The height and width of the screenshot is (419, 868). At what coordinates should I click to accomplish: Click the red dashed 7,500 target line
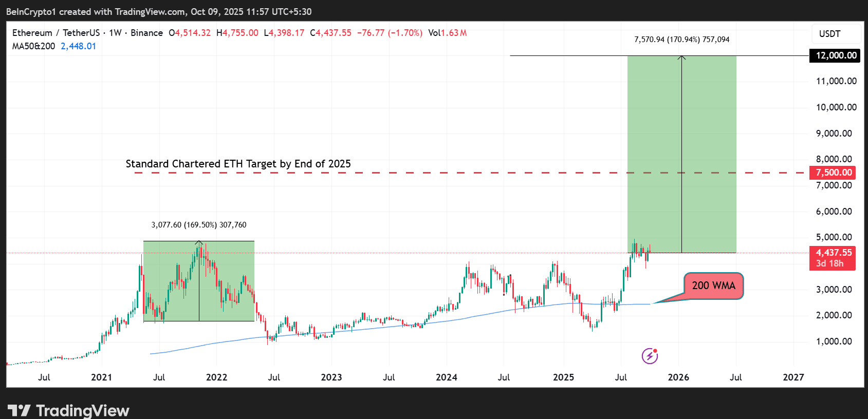[469, 173]
